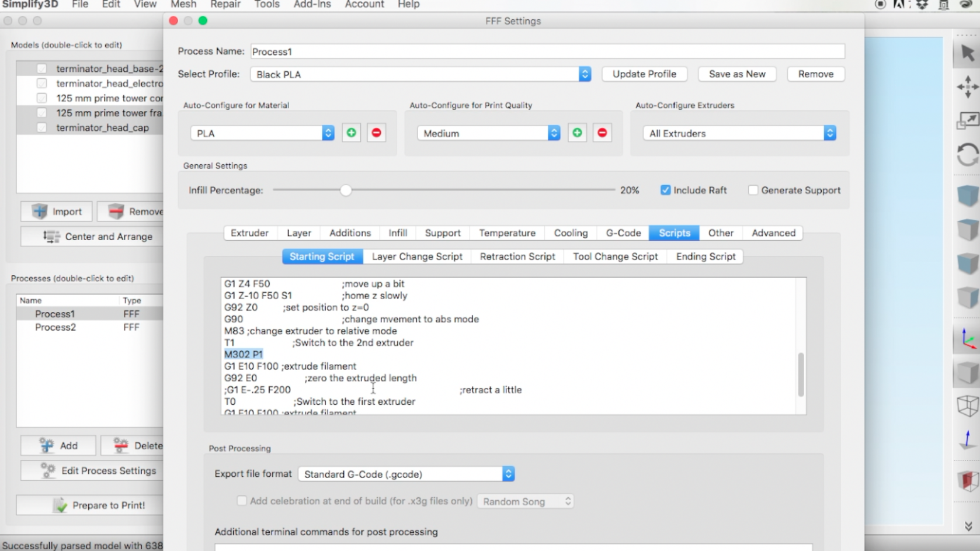Remove the PLA material configuration (red minus)
The height and width of the screenshot is (551, 980).
pyautogui.click(x=376, y=133)
